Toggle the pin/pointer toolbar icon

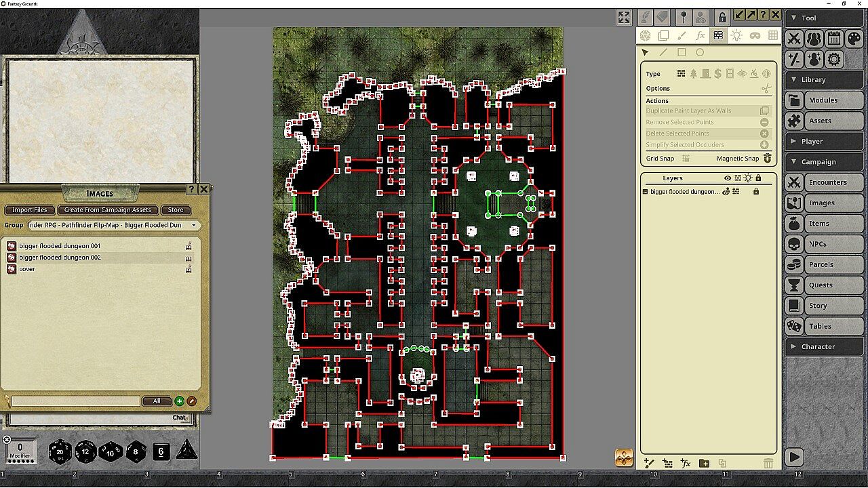pyautogui.click(x=684, y=18)
